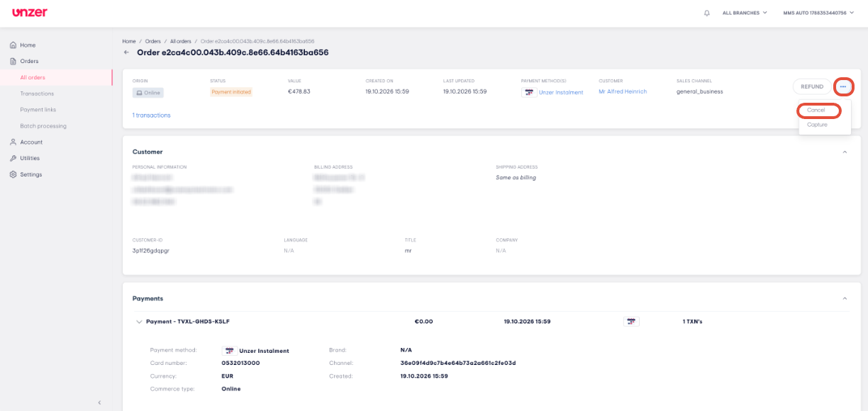Image resolution: width=868 pixels, height=411 pixels.
Task: Collapse the sidebar with chevron
Action: point(99,402)
